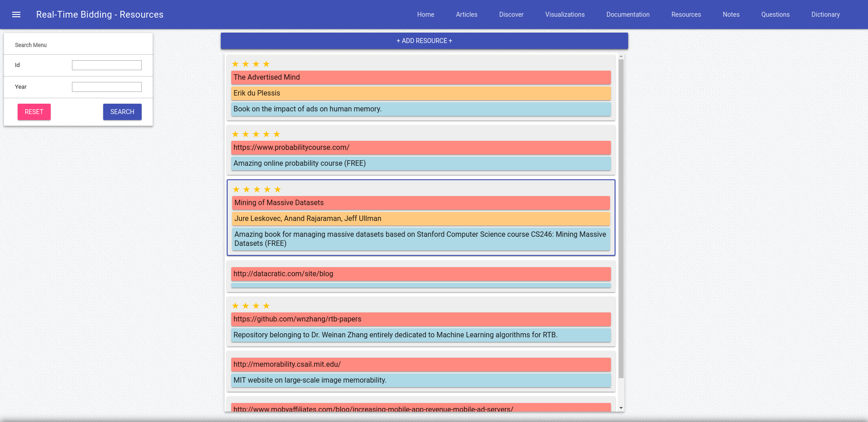Click fifth star of probabilitycourse.com rating
This screenshot has height=422, width=868.
pyautogui.click(x=277, y=134)
